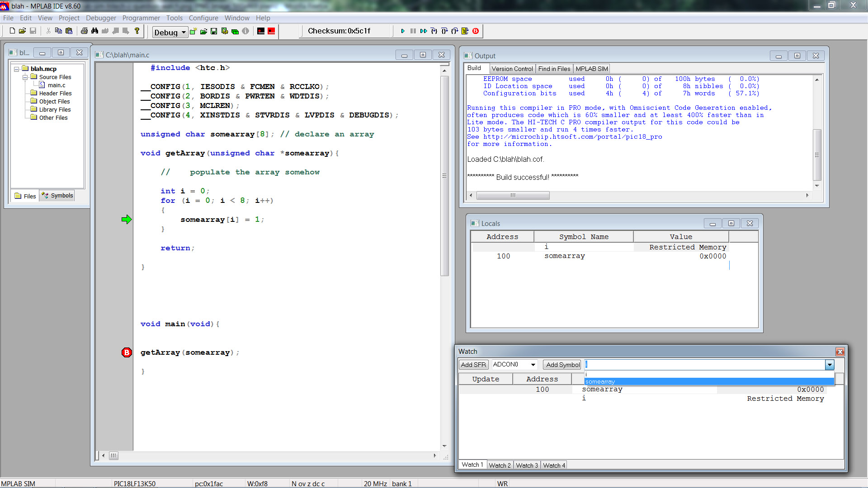Click the red Breakpoints toolbar icon
The image size is (868, 488).
click(476, 31)
